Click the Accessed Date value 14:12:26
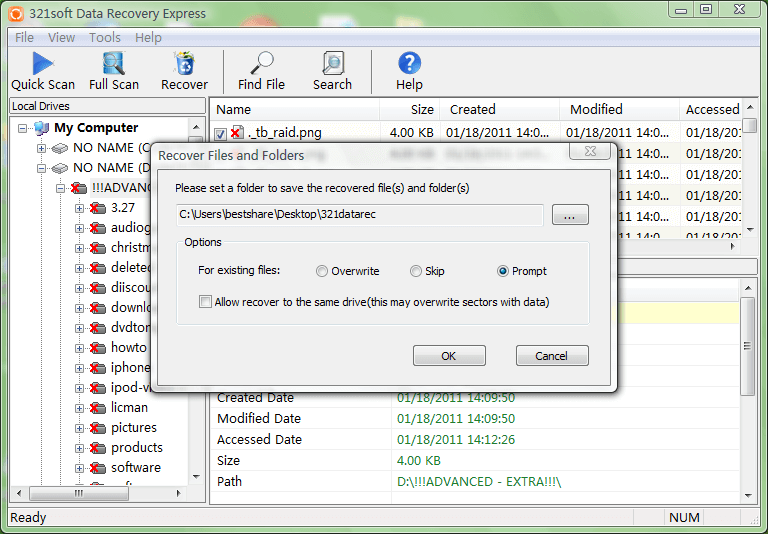The width and height of the screenshot is (768, 534). point(456,440)
